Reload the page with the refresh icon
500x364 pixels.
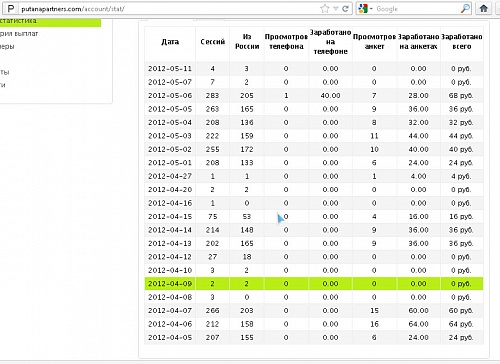pos(345,9)
